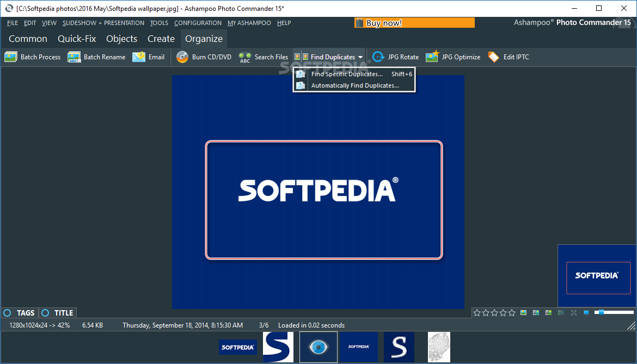Switch to single image view mode icon
Viewport: 637px width, 364px height.
(x=524, y=312)
